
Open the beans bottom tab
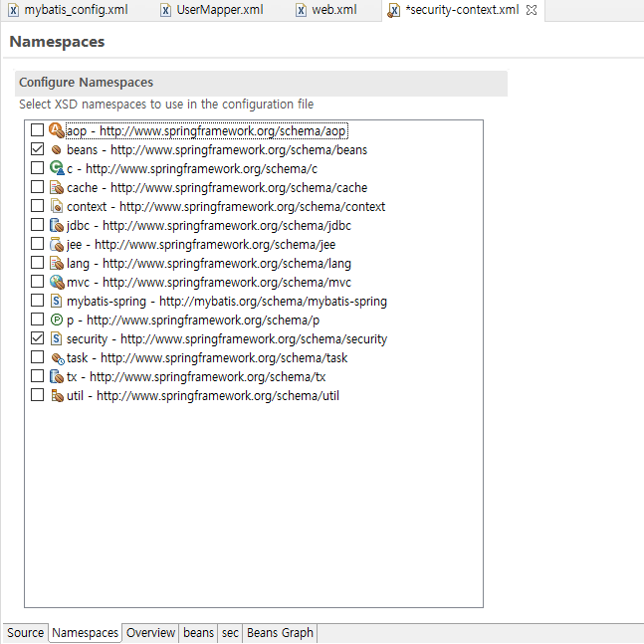point(198,632)
